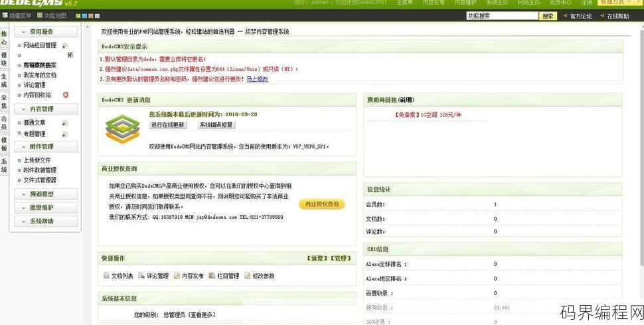The image size is (644, 325).
Task: Switch to the 模板 vertical tab
Action: [x=4, y=144]
